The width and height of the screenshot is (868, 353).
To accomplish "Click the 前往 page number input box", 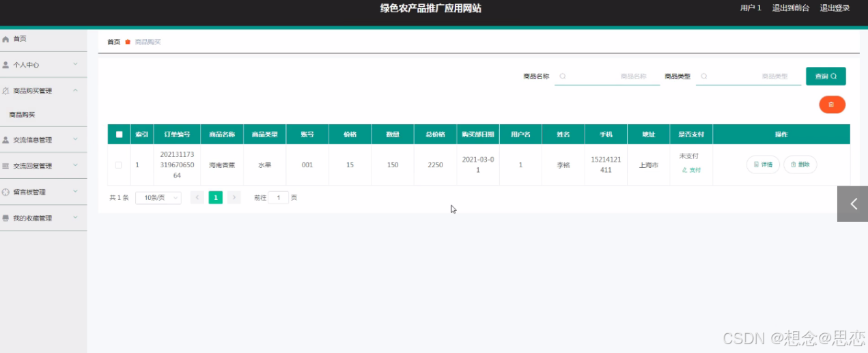I will point(278,197).
